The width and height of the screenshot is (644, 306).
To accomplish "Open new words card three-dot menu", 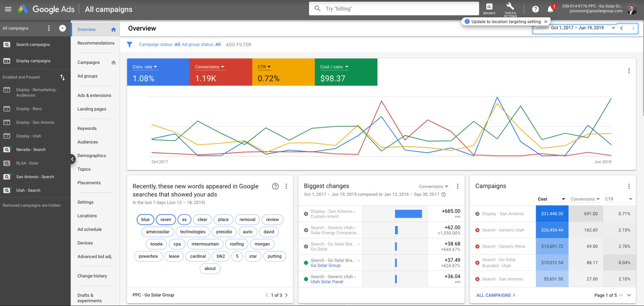I will click(286, 186).
